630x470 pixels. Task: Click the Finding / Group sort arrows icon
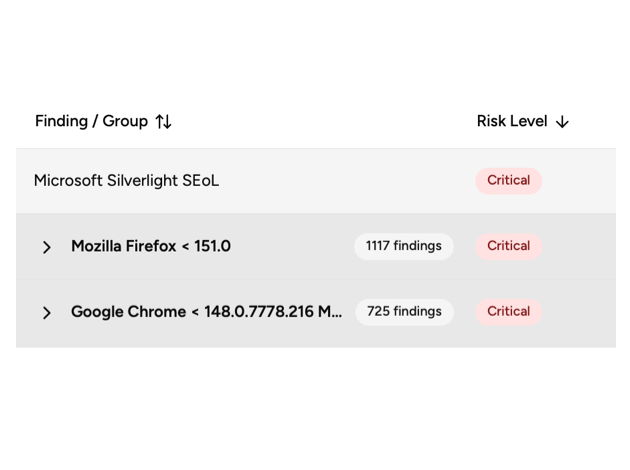(x=164, y=121)
